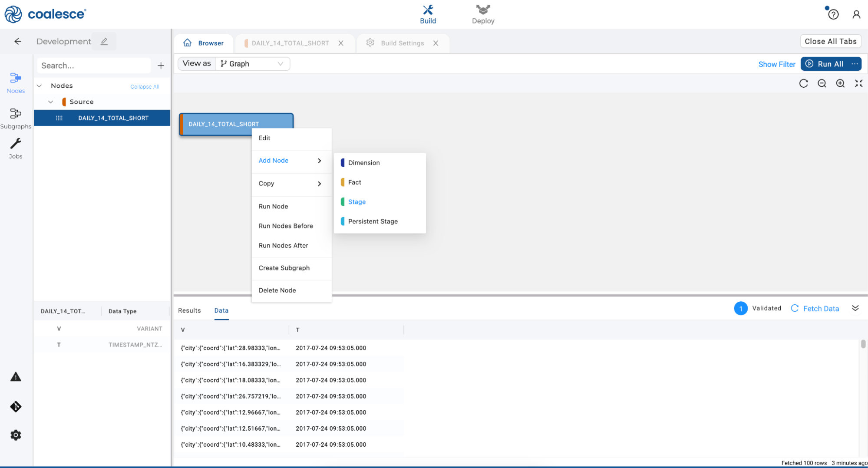Switch to the Results tab
The width and height of the screenshot is (868, 468).
click(189, 310)
